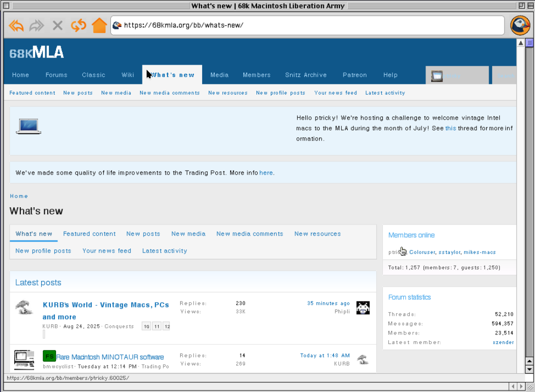Open user avatar in top navigation bar
The width and height of the screenshot is (535, 392).
point(437,76)
